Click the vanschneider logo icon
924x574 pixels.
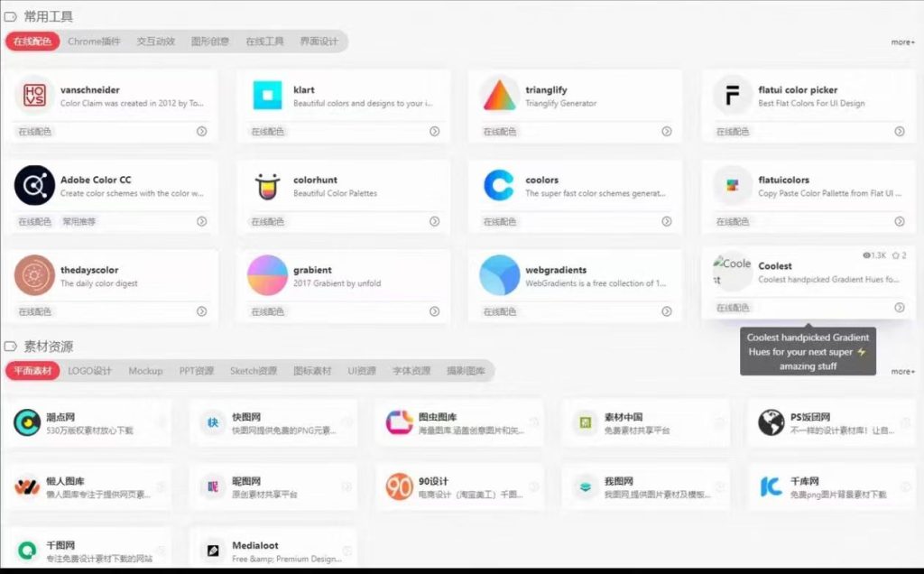(x=34, y=96)
